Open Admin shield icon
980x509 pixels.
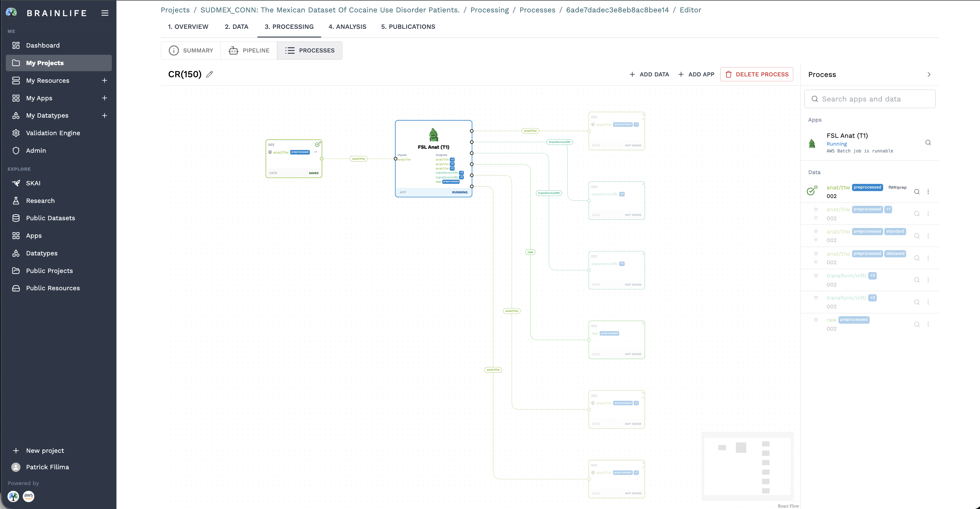16,150
